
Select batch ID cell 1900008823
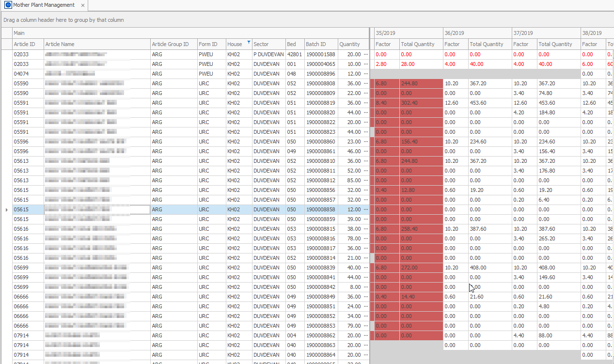pyautogui.click(x=321, y=132)
